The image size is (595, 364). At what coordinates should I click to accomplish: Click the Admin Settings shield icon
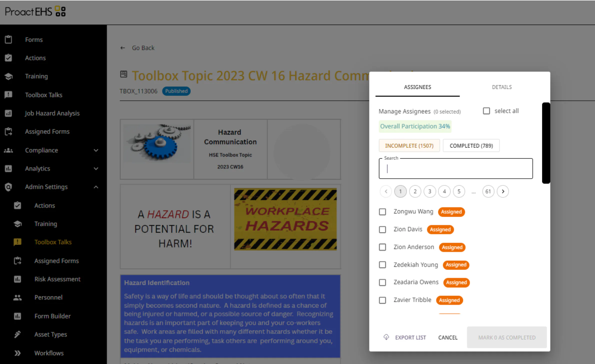(8, 187)
